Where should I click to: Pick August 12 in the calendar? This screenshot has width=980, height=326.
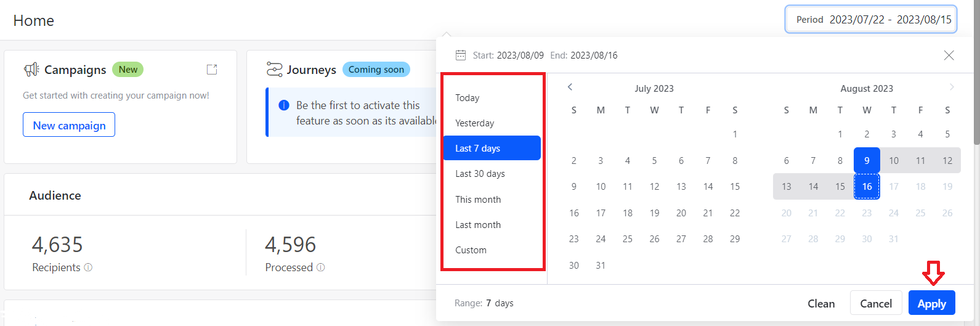click(x=947, y=160)
